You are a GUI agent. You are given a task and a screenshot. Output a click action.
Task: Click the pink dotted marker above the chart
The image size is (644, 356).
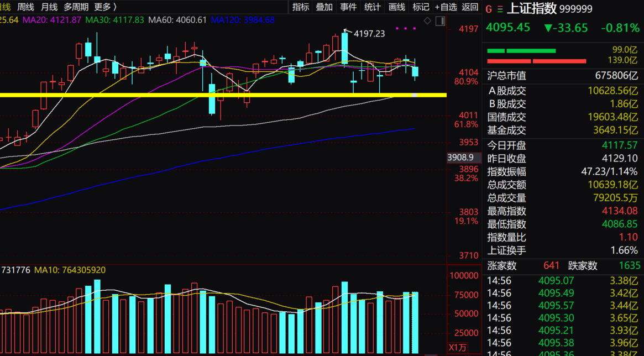pyautogui.click(x=406, y=28)
